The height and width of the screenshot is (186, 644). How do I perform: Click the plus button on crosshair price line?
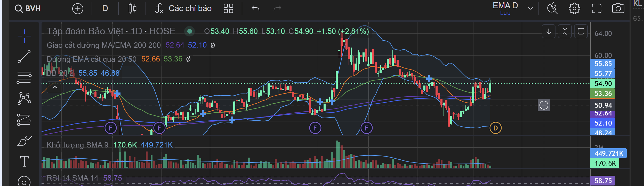[x=544, y=105]
